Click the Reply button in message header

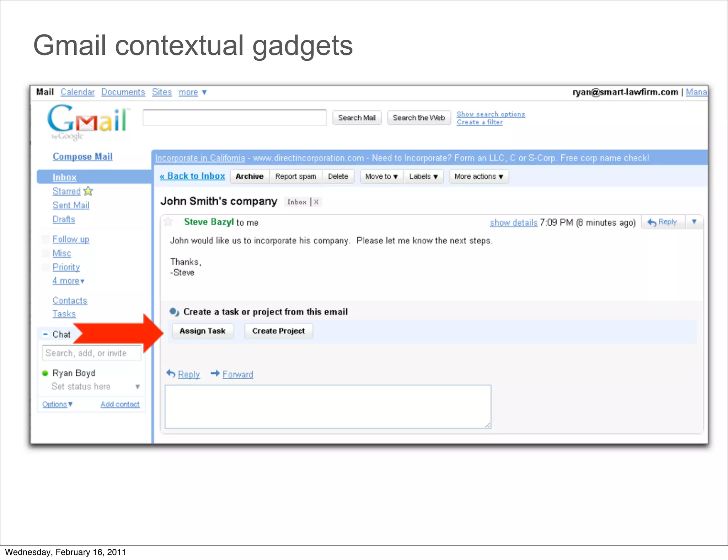663,222
